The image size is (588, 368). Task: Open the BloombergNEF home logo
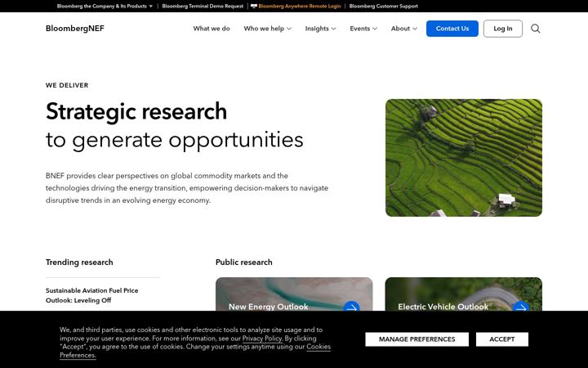[x=75, y=29]
